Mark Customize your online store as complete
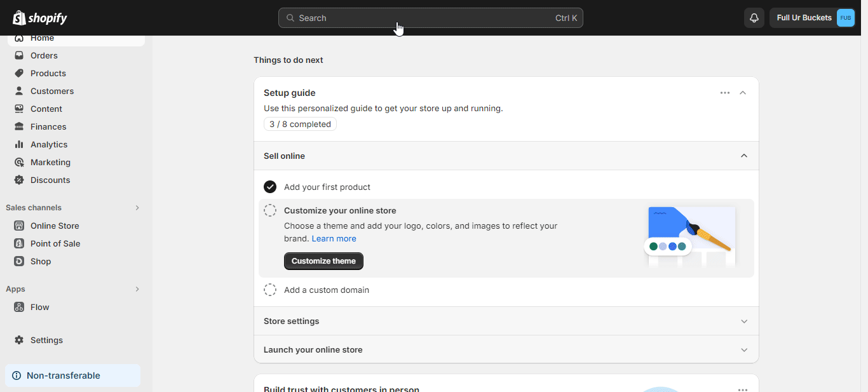Viewport: 868px width, 392px height. pos(270,210)
